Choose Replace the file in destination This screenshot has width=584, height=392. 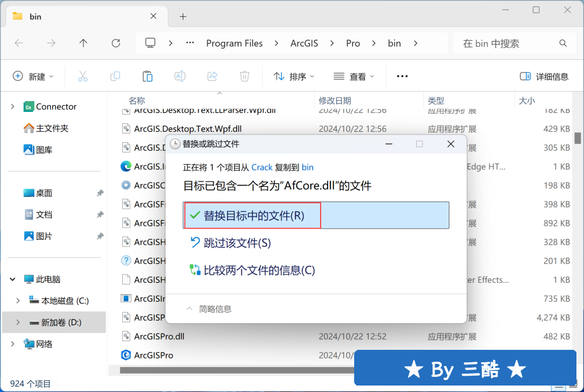pyautogui.click(x=316, y=216)
